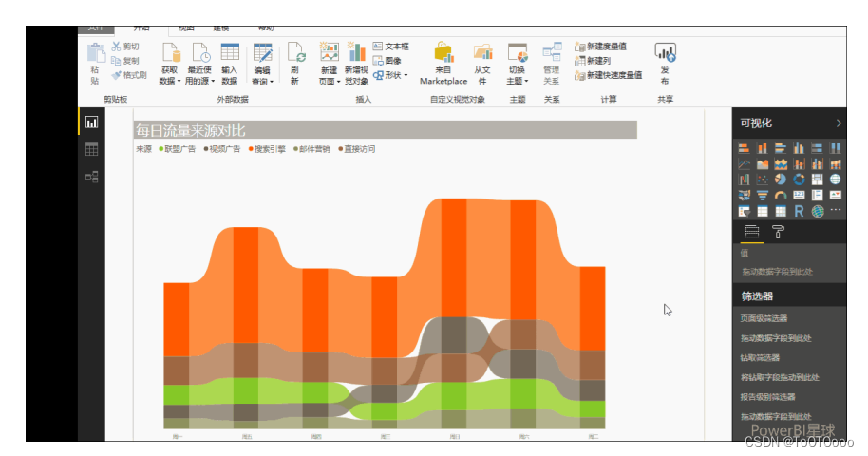Select the stacked bar chart visual
The width and height of the screenshot is (868, 456).
coord(744,148)
